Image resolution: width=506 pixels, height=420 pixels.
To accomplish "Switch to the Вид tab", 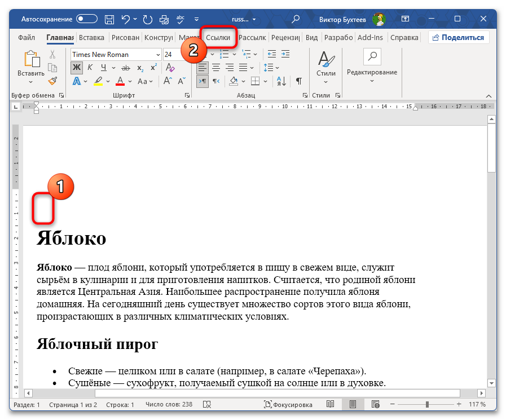I will click(x=311, y=37).
